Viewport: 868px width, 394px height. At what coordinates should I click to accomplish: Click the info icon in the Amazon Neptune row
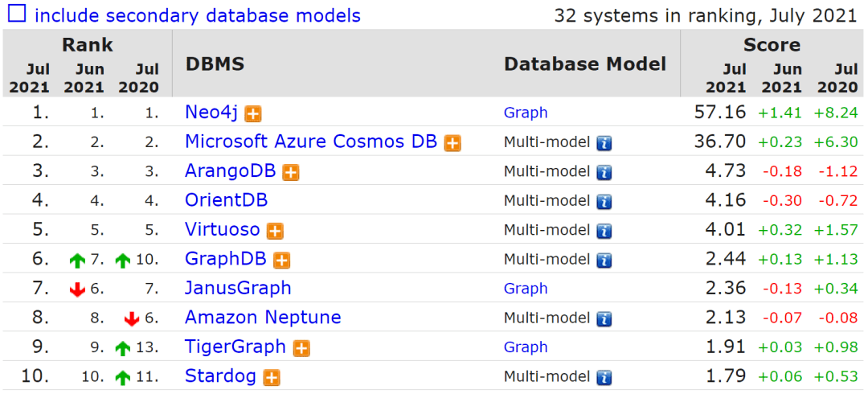click(x=604, y=318)
